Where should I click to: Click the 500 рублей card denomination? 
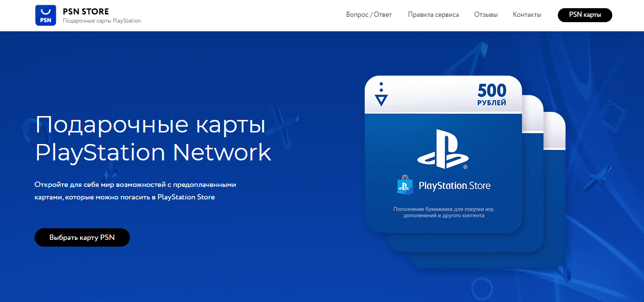(x=491, y=94)
